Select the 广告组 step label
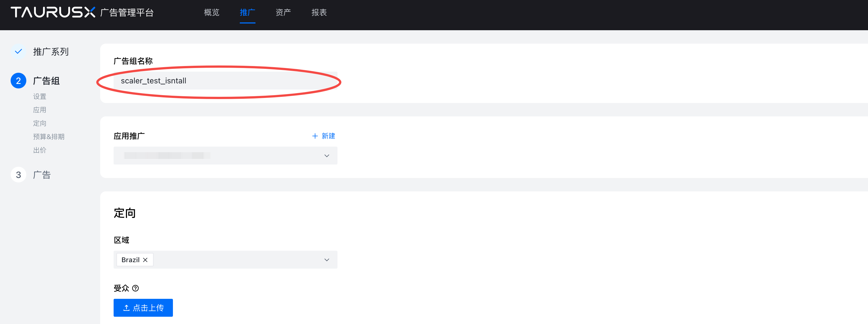The height and width of the screenshot is (324, 868). point(46,81)
